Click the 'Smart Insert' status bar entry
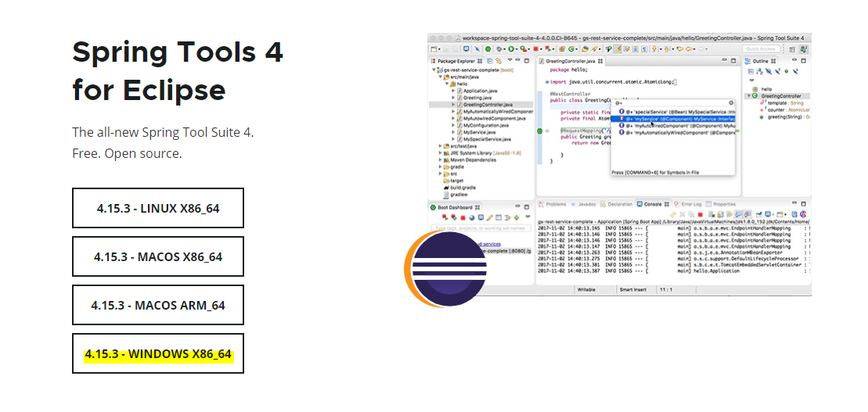This screenshot has height=412, width=868. click(x=633, y=290)
